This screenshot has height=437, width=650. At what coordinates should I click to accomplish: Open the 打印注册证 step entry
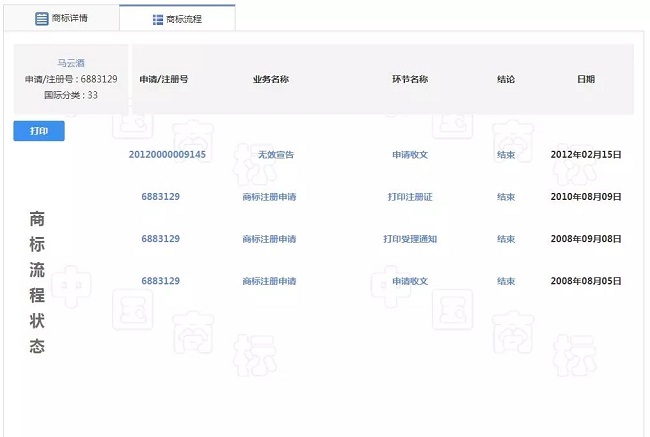(410, 197)
